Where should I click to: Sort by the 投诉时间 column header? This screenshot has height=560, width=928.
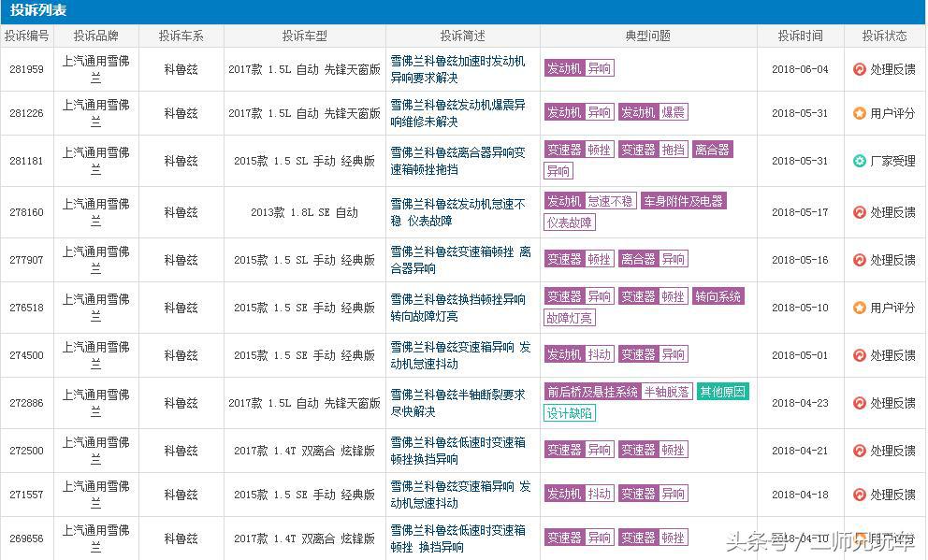800,36
